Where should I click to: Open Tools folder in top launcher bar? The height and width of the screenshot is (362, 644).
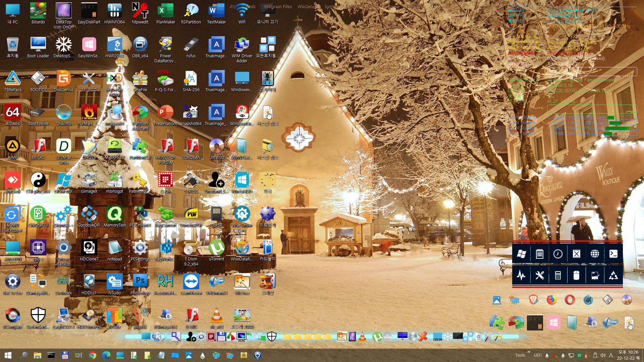coord(250,6)
